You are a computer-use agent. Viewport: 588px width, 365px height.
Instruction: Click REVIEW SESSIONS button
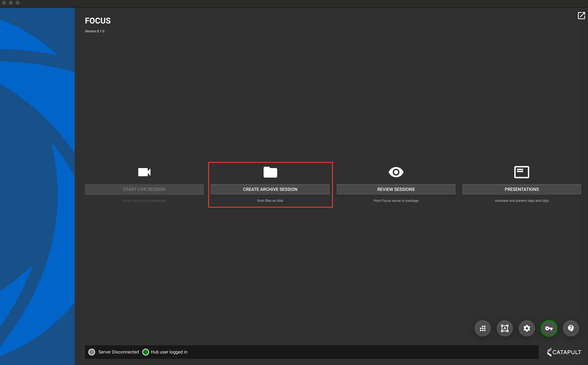pos(396,189)
